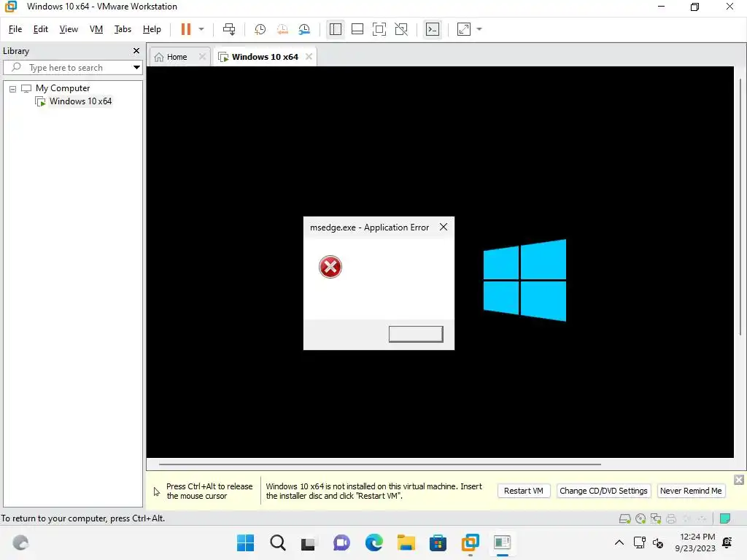Toggle the thumbnail bar icon
The height and width of the screenshot is (560, 747).
(x=357, y=29)
